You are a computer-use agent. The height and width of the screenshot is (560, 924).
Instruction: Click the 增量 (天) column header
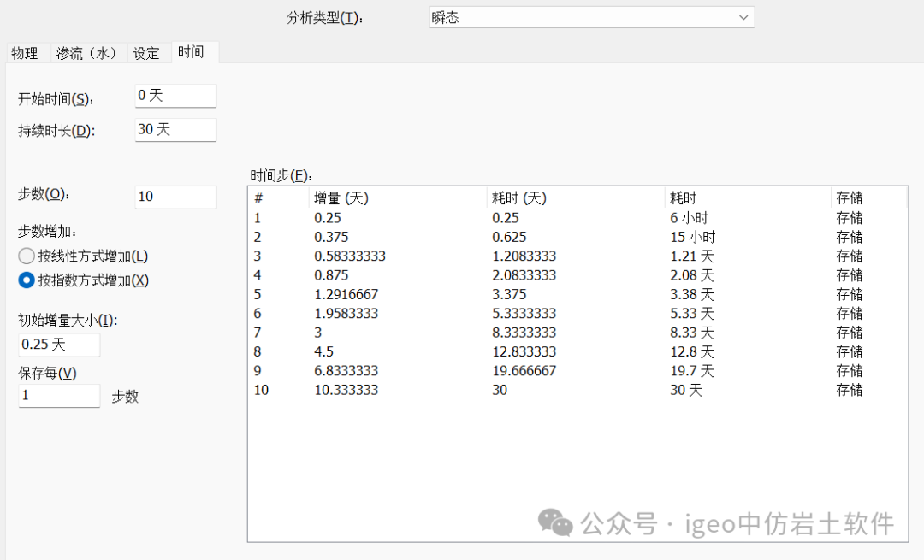point(341,198)
